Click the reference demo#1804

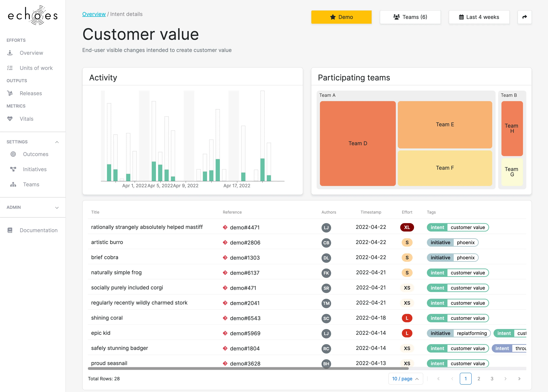click(x=245, y=348)
